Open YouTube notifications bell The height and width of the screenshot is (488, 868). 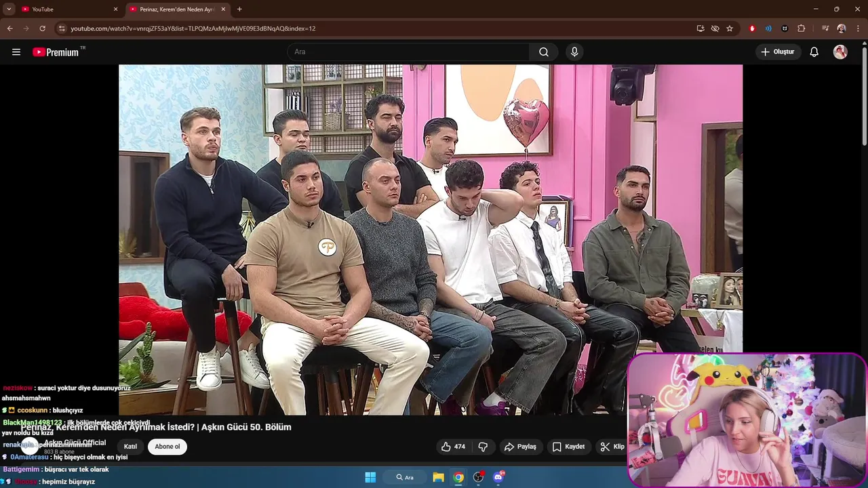click(814, 52)
